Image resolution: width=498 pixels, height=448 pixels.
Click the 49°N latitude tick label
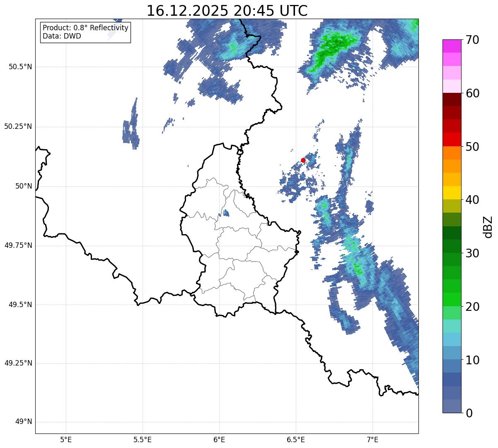tap(24, 422)
